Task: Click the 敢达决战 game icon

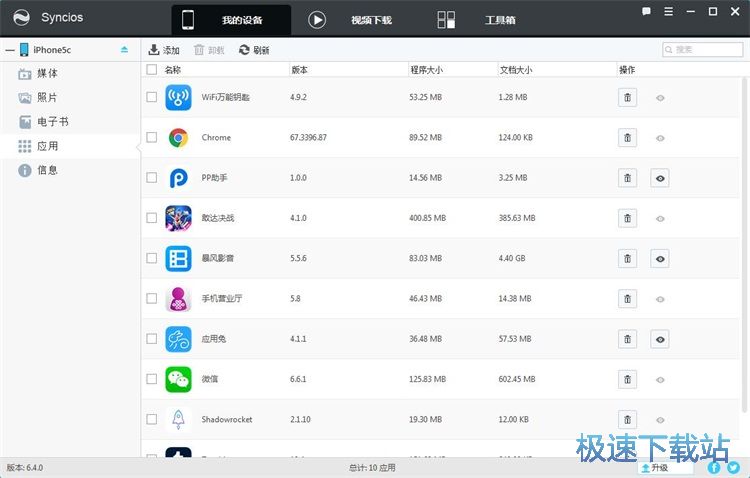Action: point(178,218)
